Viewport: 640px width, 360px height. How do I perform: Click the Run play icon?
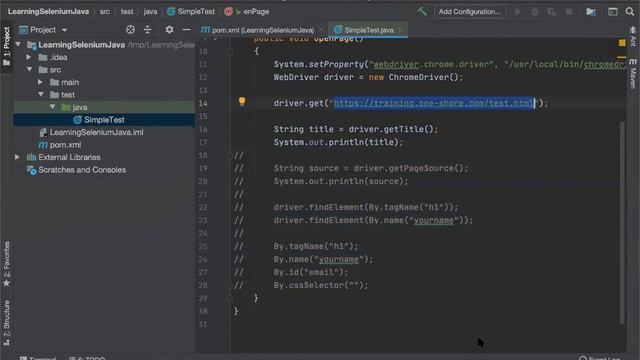[518, 11]
